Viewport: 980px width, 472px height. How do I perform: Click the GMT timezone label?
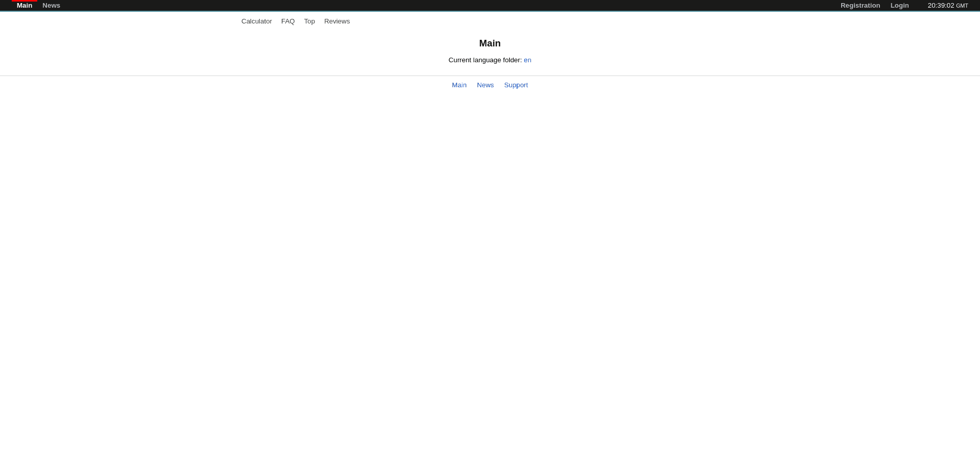point(962,6)
